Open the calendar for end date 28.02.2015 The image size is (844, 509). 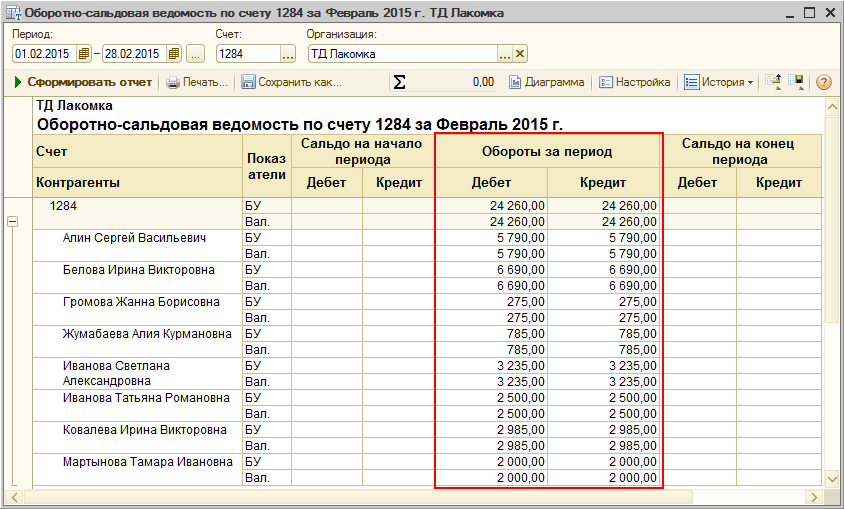(174, 54)
